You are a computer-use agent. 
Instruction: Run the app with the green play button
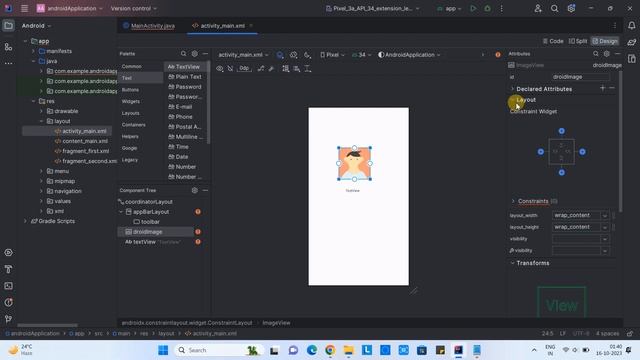pos(473,8)
